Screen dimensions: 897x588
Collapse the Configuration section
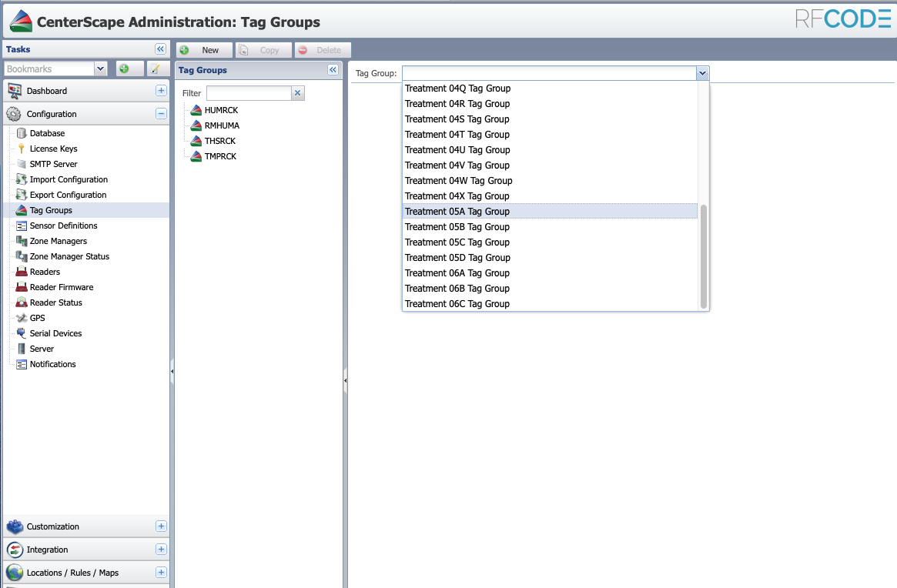coord(162,114)
